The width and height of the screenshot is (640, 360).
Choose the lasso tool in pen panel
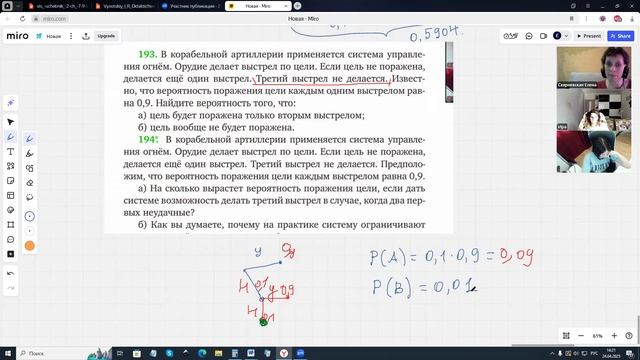[x=29, y=198]
